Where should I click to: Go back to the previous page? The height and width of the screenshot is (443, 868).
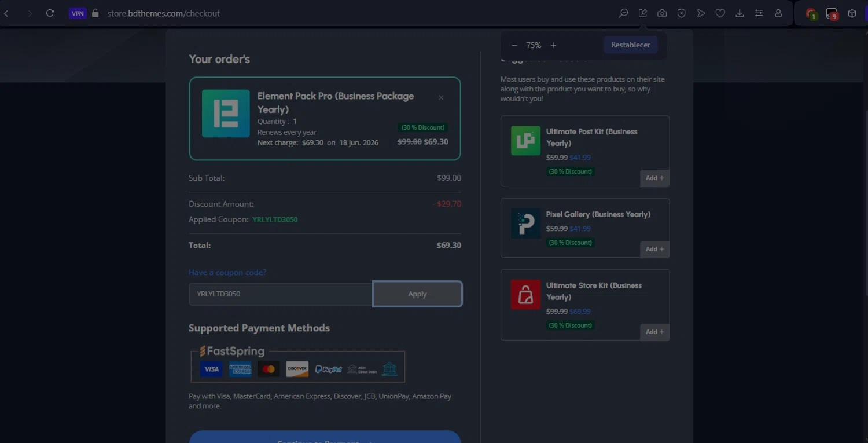coord(6,13)
